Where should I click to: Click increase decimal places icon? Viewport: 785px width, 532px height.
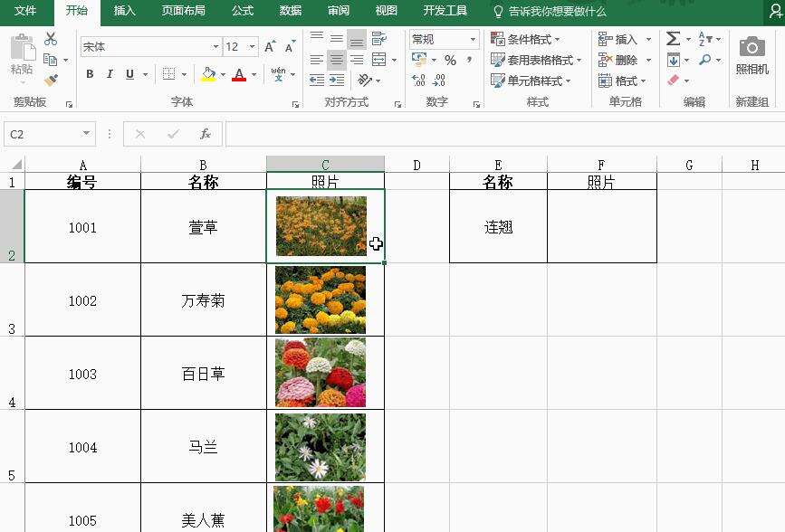(x=418, y=81)
